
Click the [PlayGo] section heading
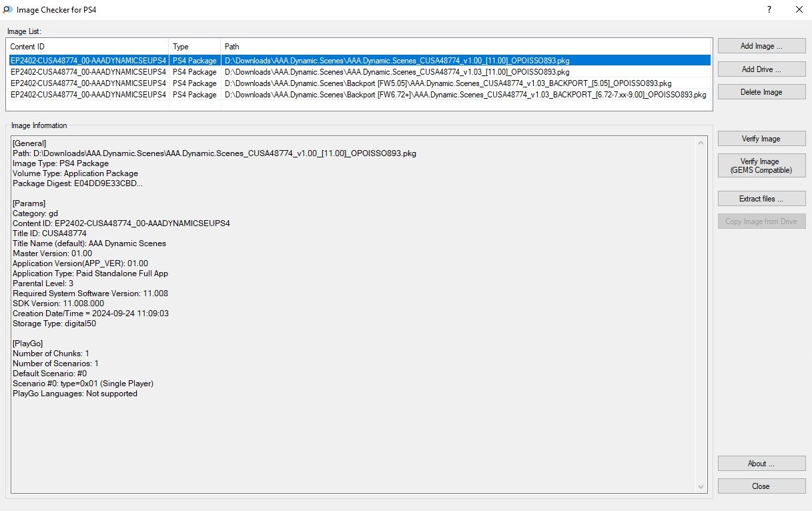[28, 344]
